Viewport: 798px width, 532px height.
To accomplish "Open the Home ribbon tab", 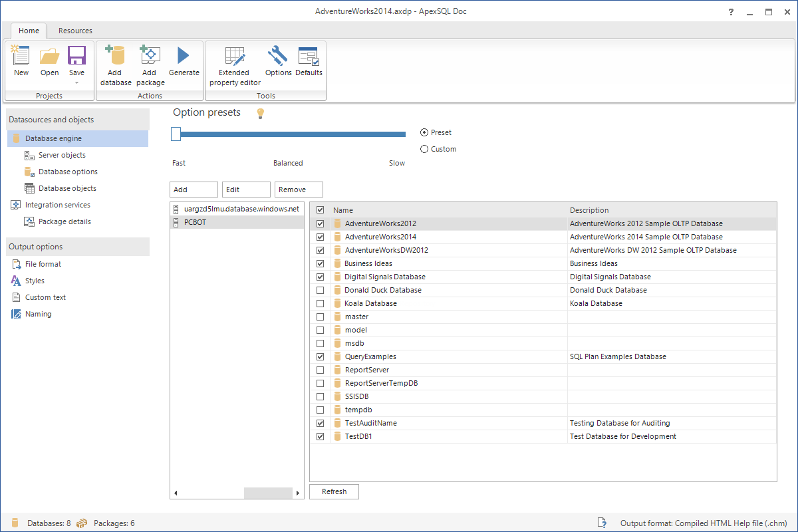I will [28, 31].
